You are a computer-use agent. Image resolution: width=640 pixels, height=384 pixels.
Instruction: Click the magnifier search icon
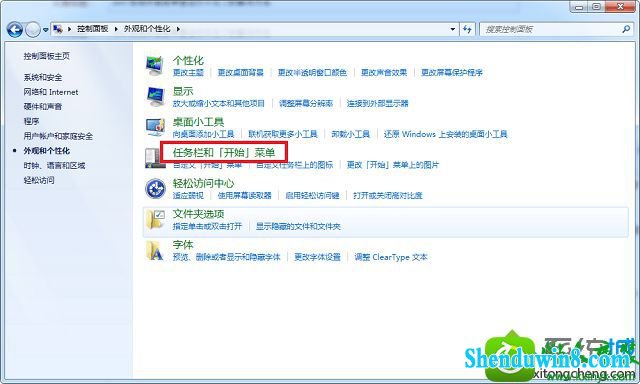626,29
